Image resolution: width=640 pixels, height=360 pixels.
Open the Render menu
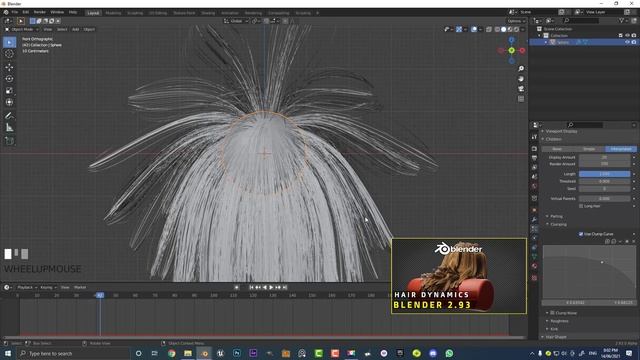pyautogui.click(x=40, y=12)
